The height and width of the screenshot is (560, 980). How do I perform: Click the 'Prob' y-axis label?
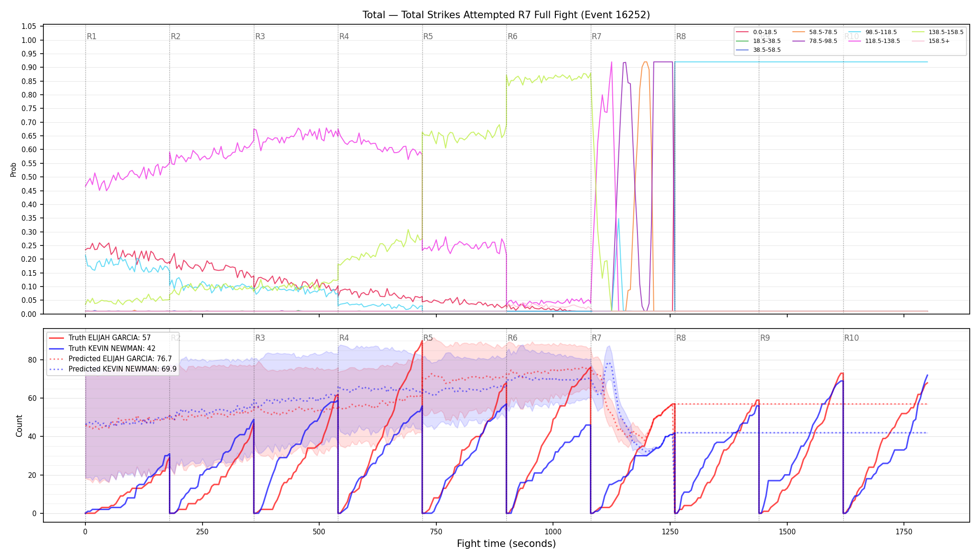point(14,169)
